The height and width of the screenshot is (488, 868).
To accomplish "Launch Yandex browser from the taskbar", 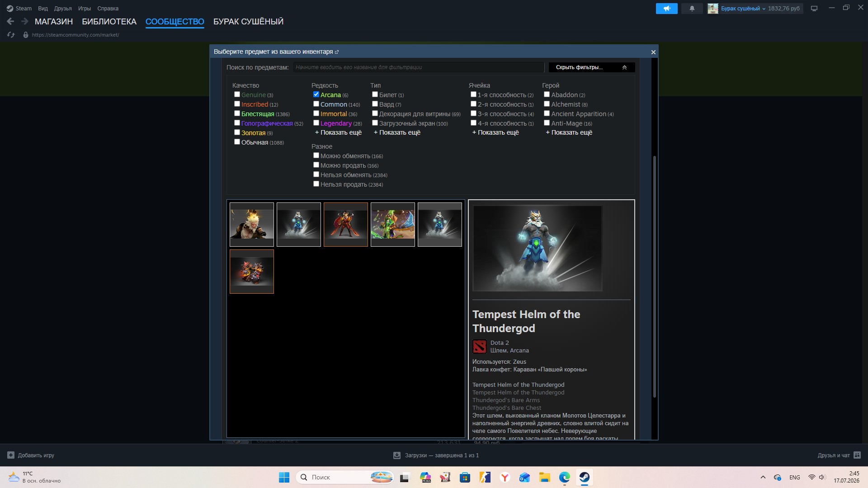I will point(505,477).
